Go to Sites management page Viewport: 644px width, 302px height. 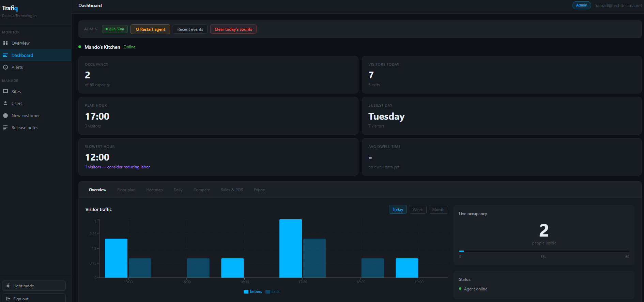pos(35,91)
